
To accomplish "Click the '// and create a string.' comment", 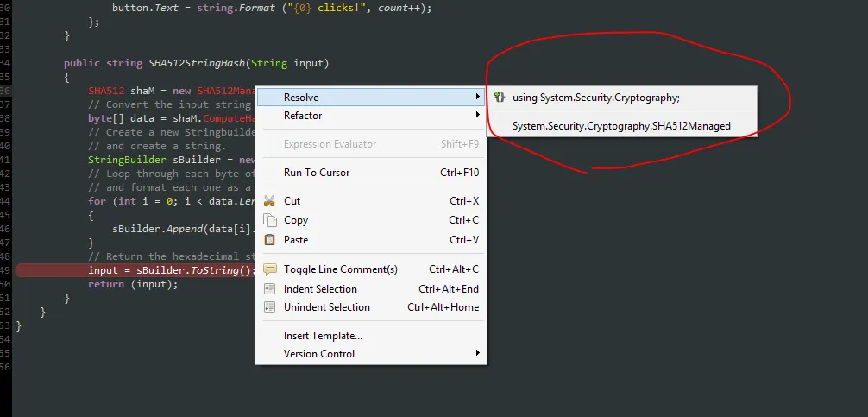I will (x=157, y=146).
